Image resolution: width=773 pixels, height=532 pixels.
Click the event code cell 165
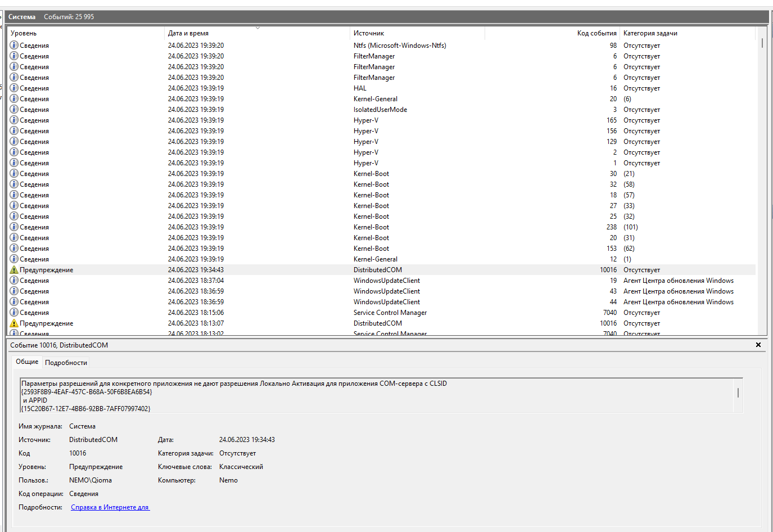tap(612, 120)
